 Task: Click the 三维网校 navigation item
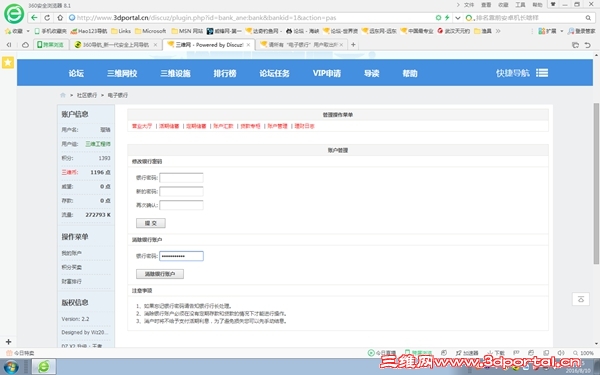click(x=122, y=73)
